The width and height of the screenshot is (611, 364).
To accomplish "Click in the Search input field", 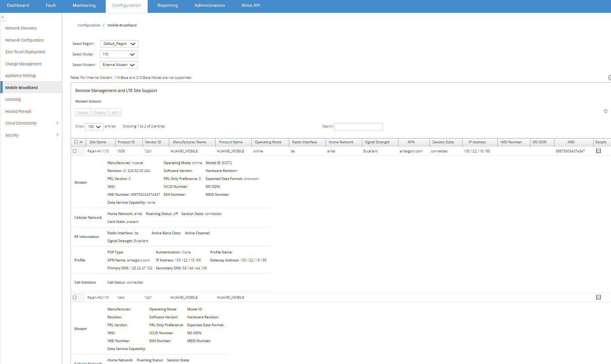I will click(358, 127).
